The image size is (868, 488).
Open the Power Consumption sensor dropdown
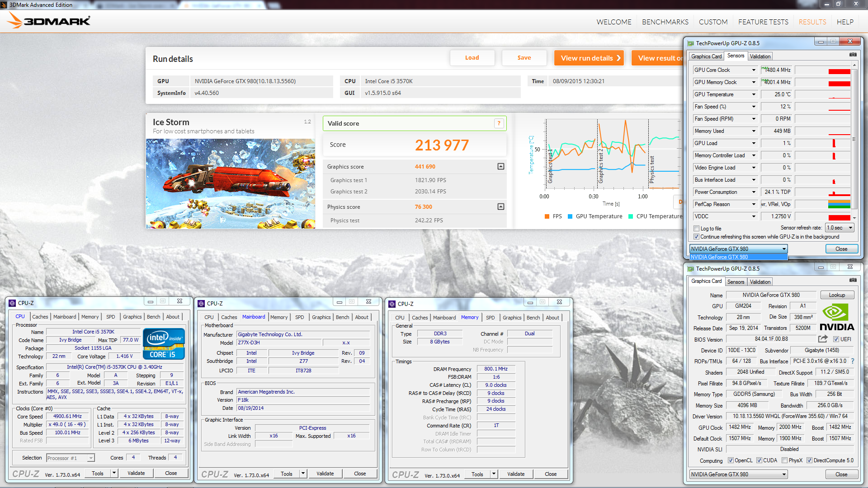pos(754,192)
